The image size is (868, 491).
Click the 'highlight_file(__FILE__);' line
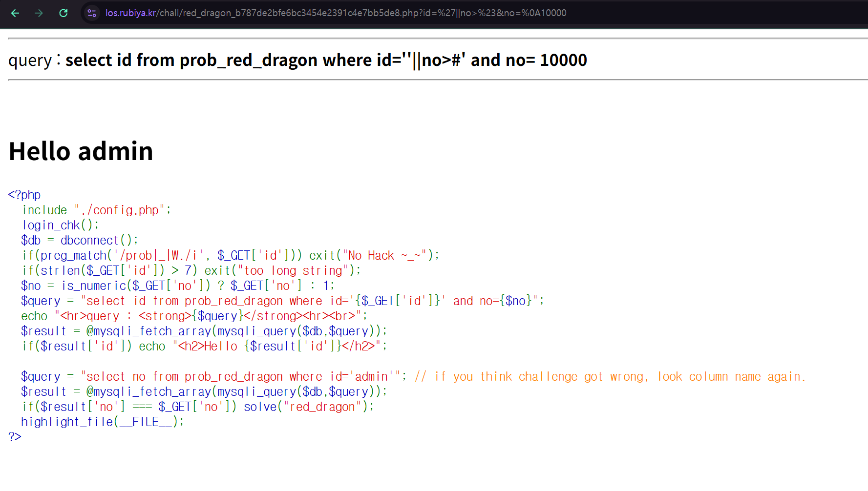[103, 422]
